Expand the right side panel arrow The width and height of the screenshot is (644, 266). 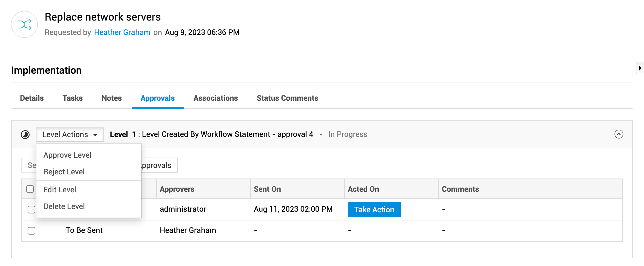point(640,68)
